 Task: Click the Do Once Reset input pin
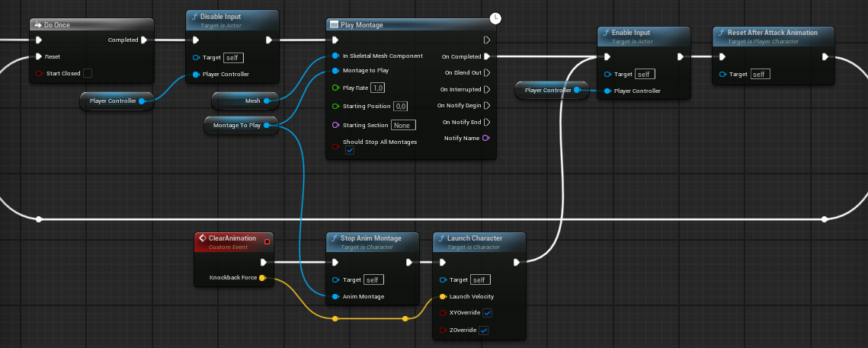pos(39,56)
